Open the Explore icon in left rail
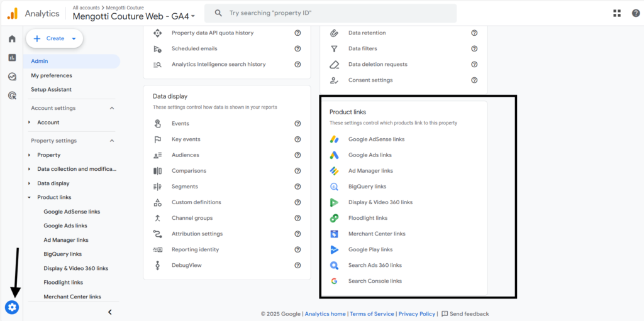Viewport: 644px width, 321px height. click(x=12, y=77)
